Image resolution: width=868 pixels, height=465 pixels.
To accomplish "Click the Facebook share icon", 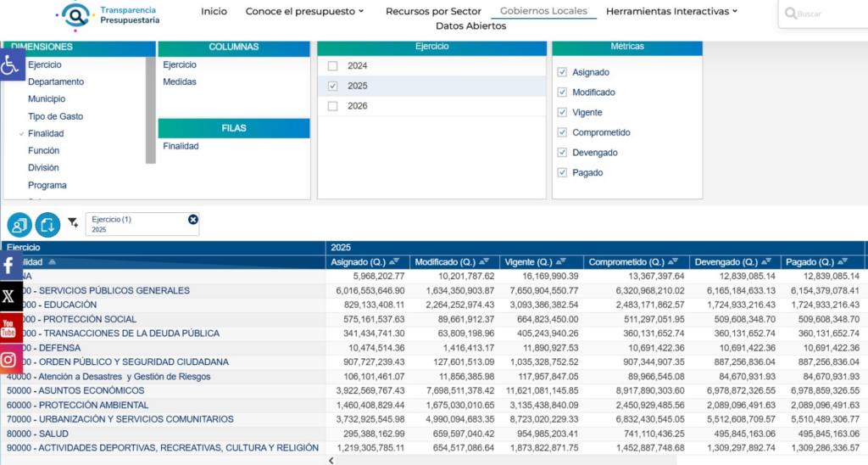I will pos(10,266).
